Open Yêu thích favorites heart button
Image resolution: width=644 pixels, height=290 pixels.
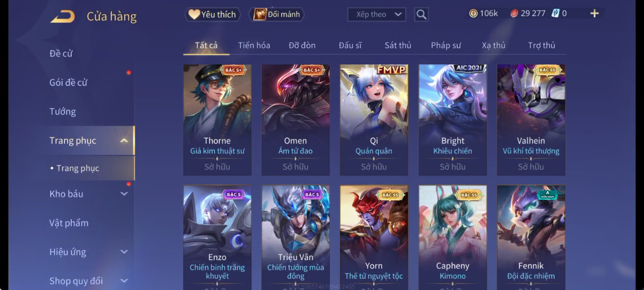point(212,15)
